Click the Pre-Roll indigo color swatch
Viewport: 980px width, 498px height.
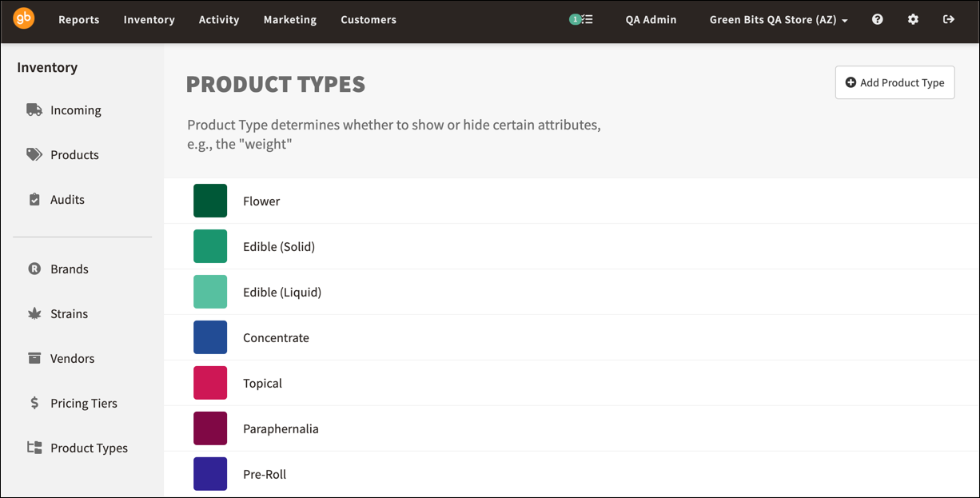click(210, 474)
